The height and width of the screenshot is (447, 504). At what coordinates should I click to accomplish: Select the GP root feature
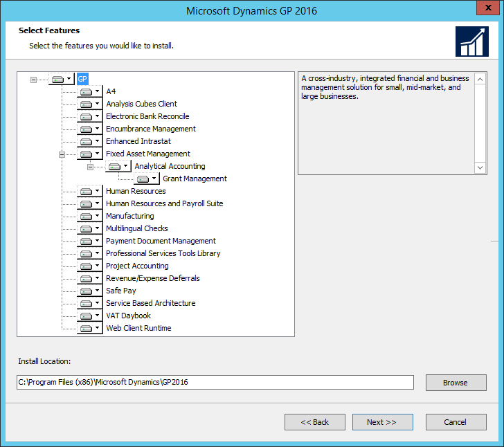[82, 79]
